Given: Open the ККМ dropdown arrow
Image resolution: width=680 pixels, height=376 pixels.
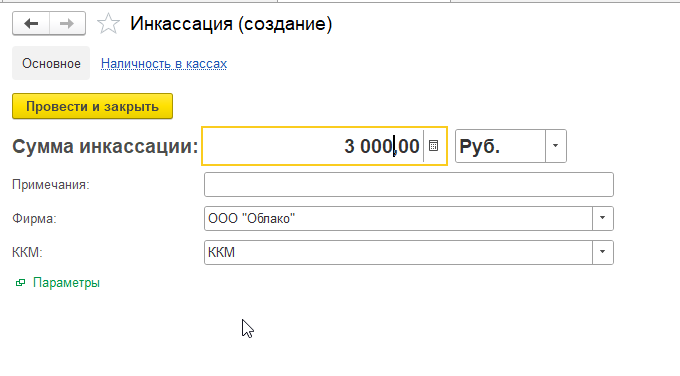Looking at the screenshot, I should pos(602,252).
